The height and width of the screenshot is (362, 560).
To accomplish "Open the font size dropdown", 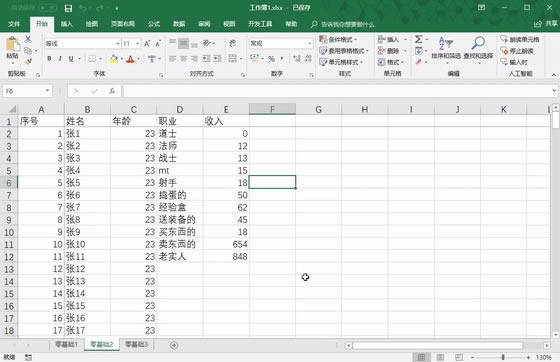I will (x=138, y=44).
